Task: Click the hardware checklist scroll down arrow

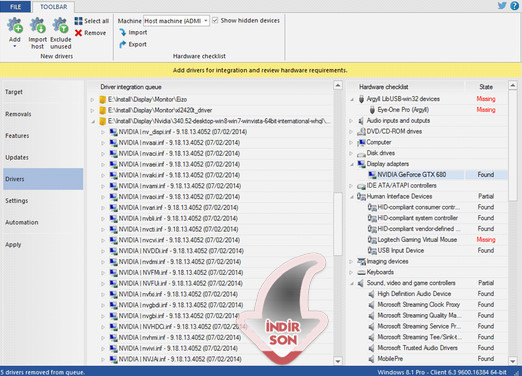Action: tap(513, 361)
